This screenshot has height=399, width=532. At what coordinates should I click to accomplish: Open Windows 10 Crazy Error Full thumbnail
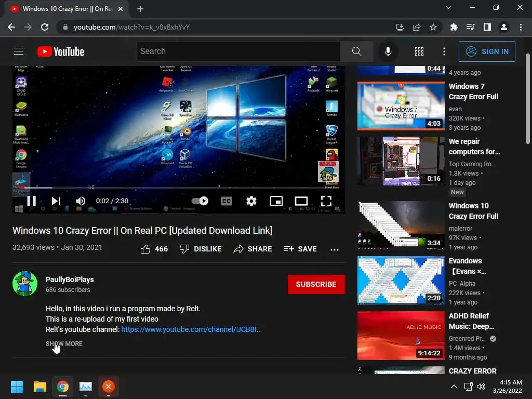pyautogui.click(x=401, y=224)
